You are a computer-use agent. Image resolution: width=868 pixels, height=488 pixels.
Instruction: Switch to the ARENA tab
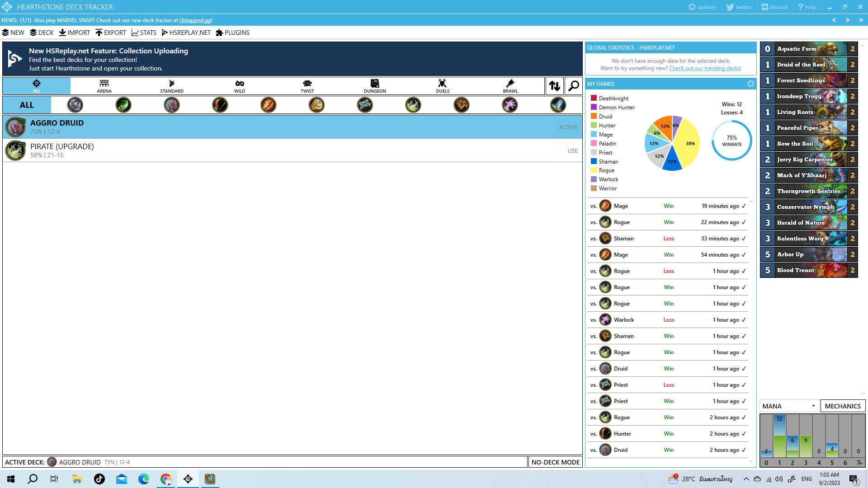(x=104, y=86)
